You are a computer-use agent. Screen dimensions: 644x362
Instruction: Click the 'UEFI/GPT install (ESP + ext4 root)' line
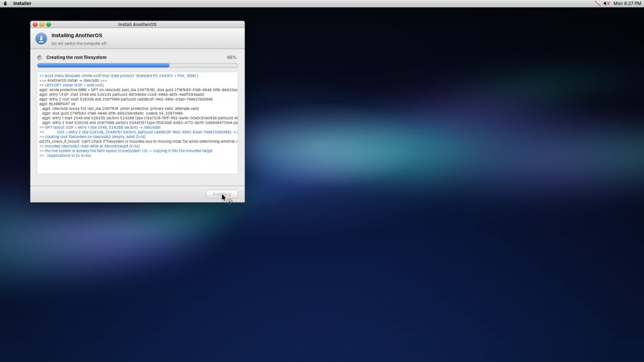pyautogui.click(x=72, y=85)
